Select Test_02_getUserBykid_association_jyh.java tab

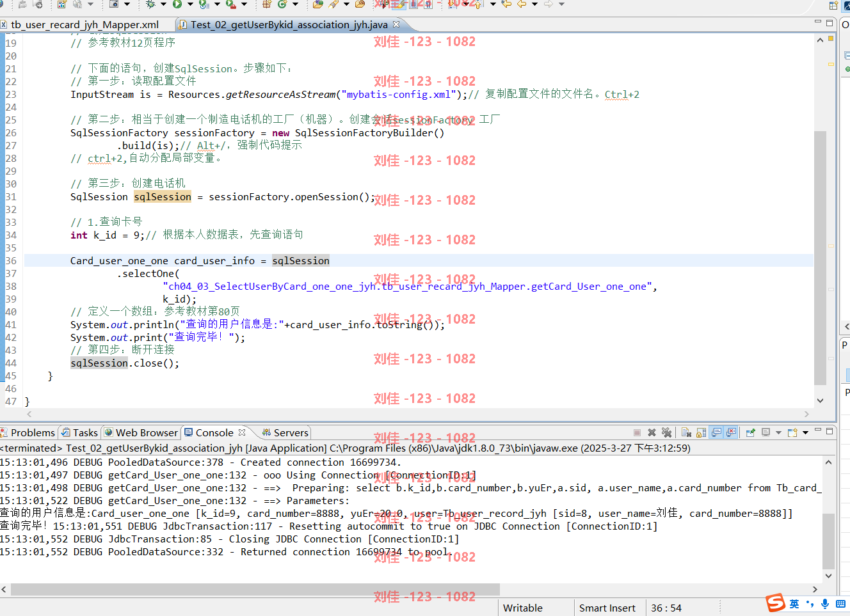(x=289, y=25)
